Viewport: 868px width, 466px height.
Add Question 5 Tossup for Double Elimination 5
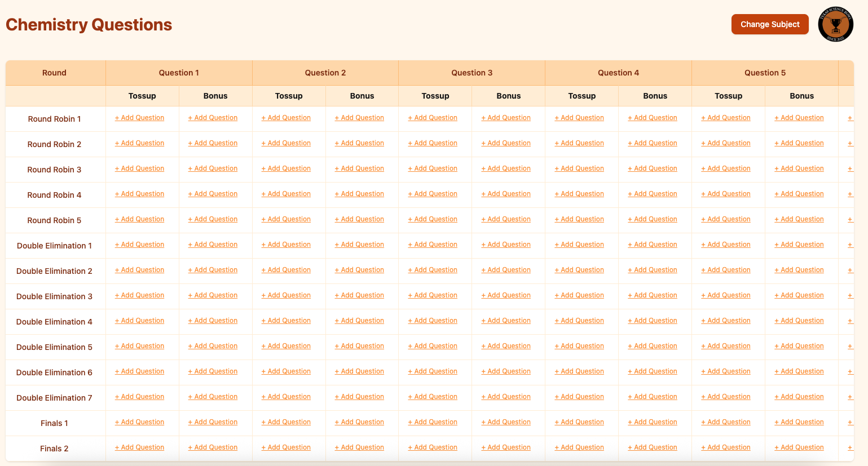726,346
